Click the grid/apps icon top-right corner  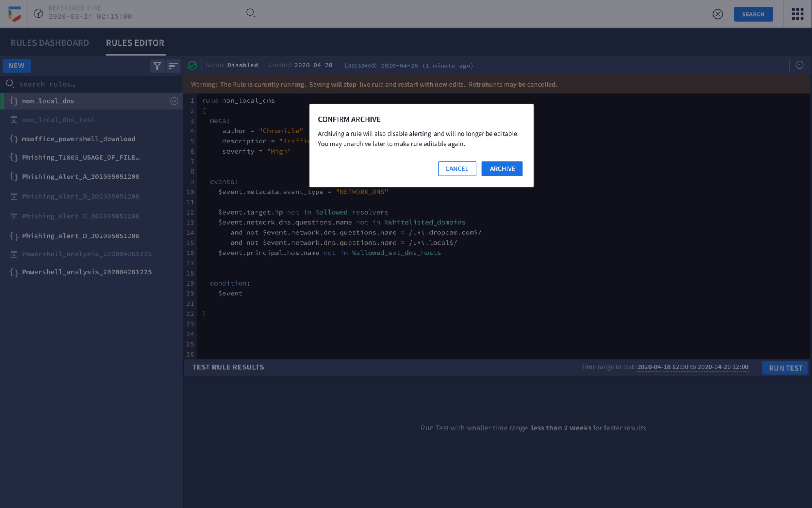click(x=797, y=14)
